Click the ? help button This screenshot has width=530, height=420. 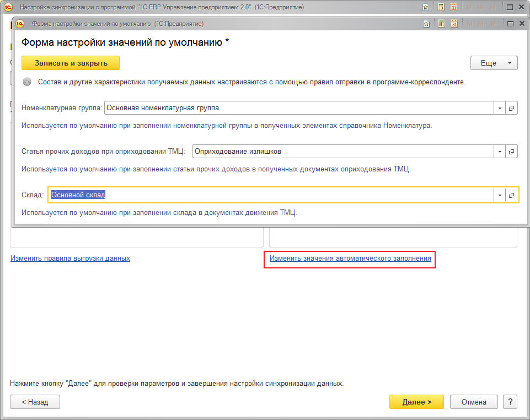coord(510,402)
